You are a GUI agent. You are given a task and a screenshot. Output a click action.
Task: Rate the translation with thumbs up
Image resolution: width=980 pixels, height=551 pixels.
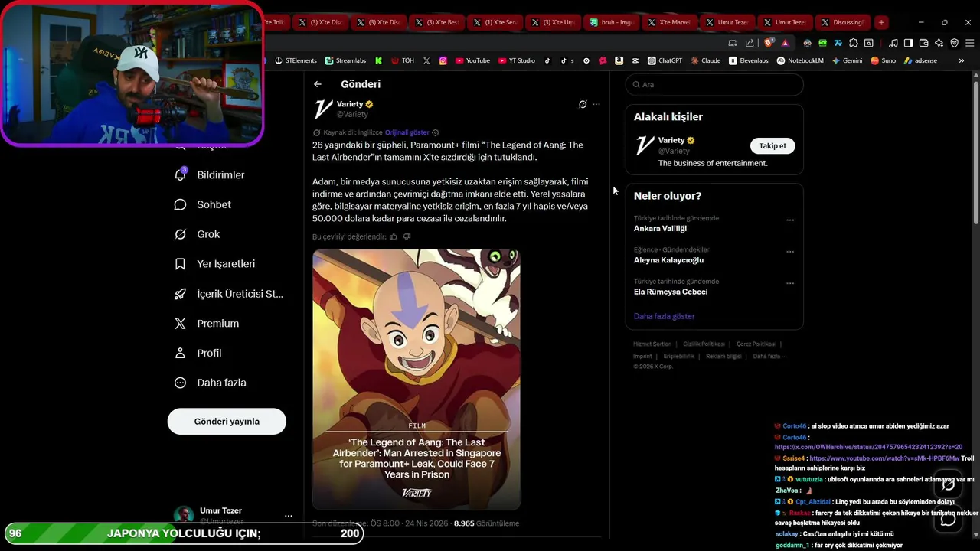[394, 236]
